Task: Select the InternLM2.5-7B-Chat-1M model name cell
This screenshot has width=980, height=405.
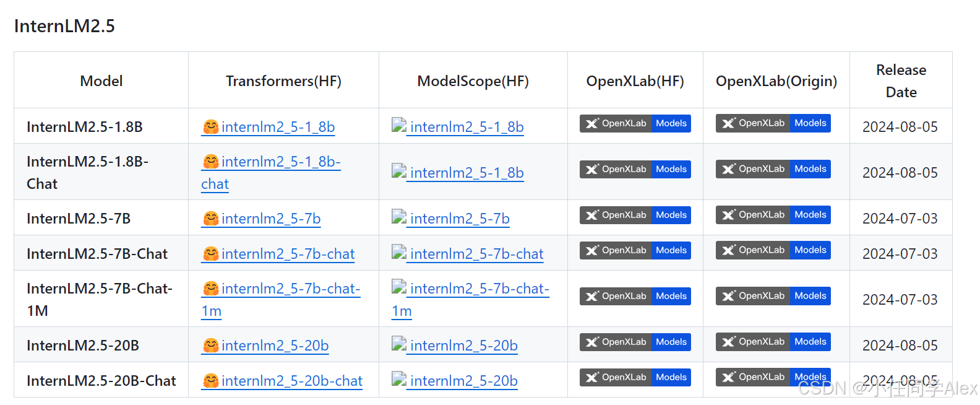Action: tap(100, 300)
